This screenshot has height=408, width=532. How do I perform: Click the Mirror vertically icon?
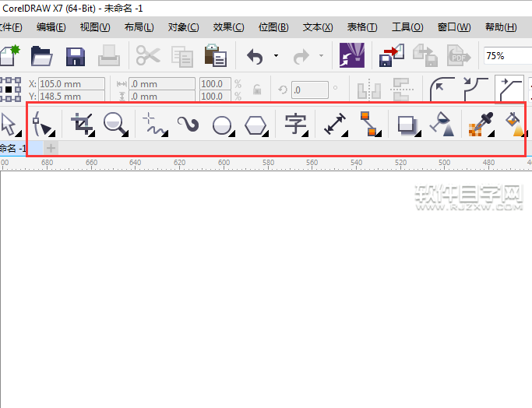pos(402,90)
